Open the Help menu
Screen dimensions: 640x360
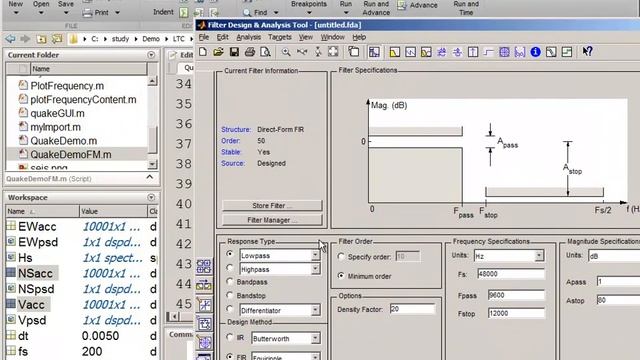(x=359, y=37)
